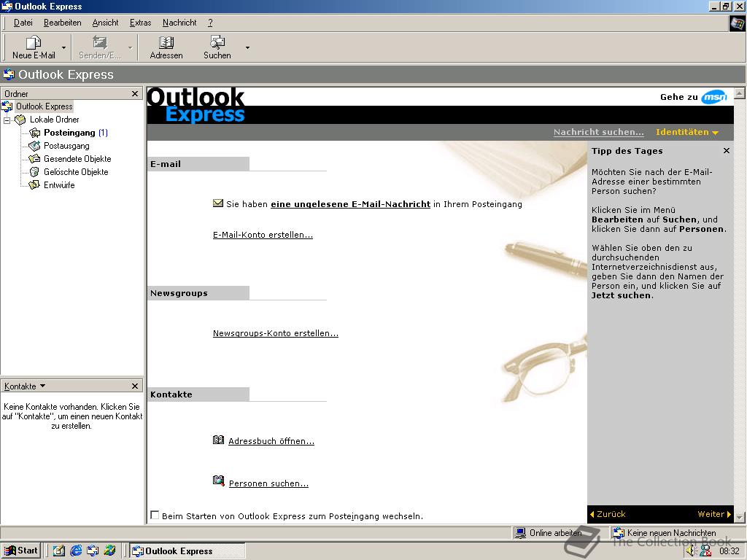Click the Outlook Express taskbar button

click(x=187, y=551)
